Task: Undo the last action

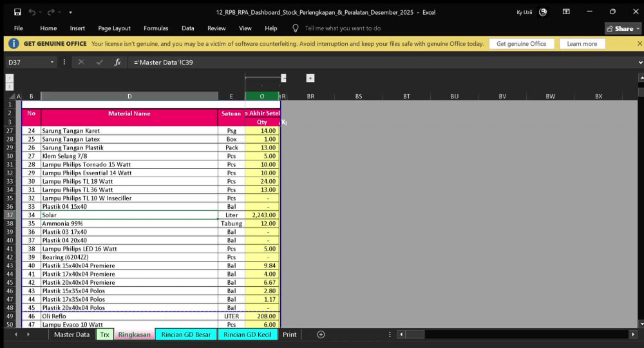Action: coord(32,12)
